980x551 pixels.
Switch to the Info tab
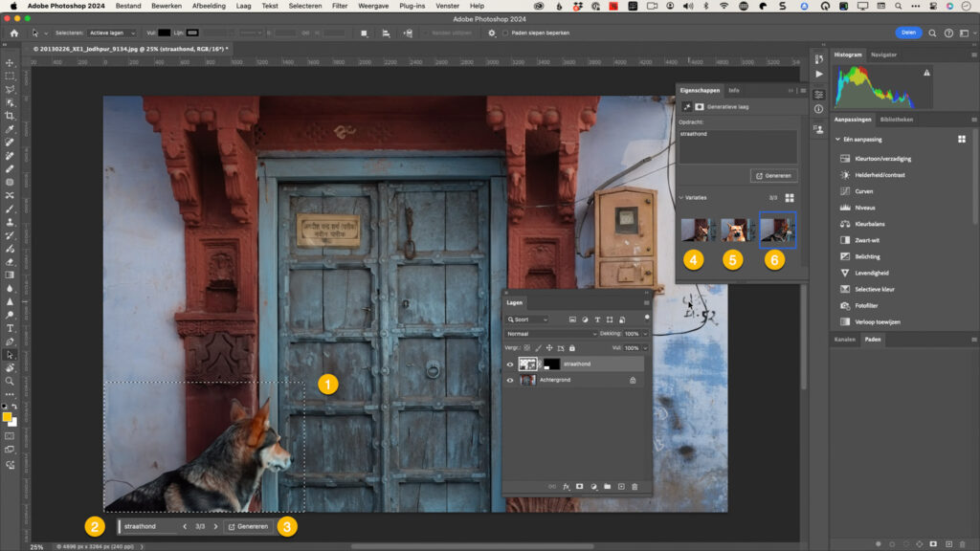click(734, 91)
